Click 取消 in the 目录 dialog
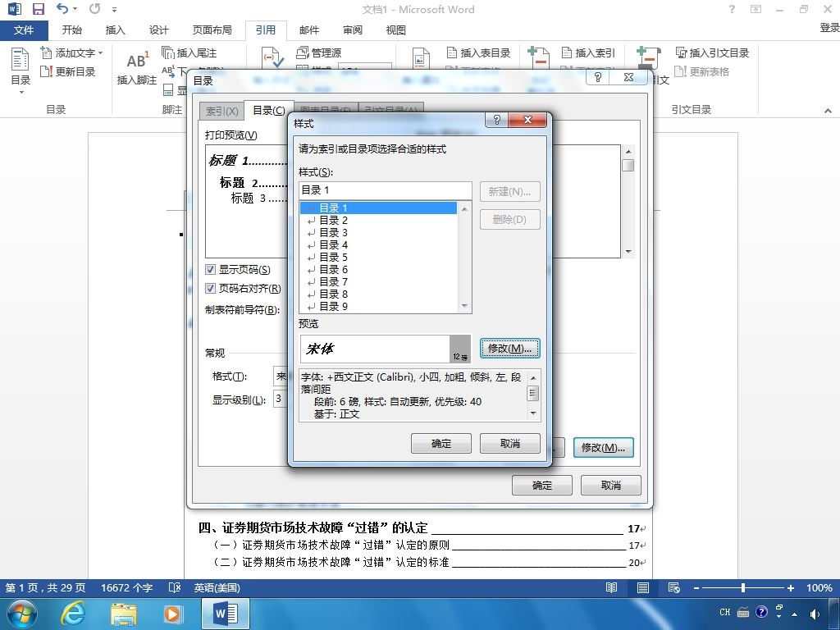 pos(610,486)
